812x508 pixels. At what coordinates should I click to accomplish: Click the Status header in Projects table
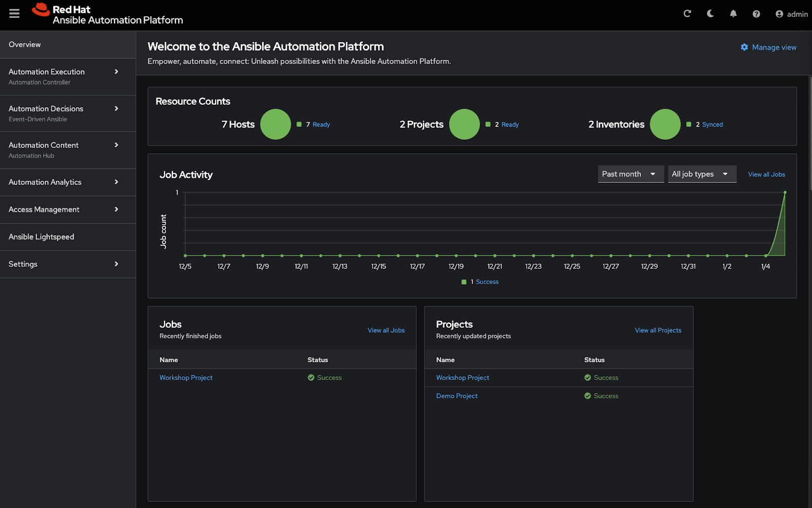click(594, 360)
